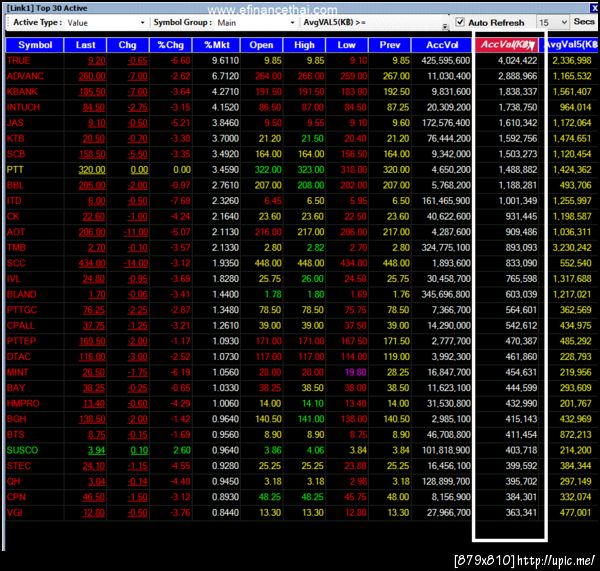Select the JAS symbol

point(15,123)
